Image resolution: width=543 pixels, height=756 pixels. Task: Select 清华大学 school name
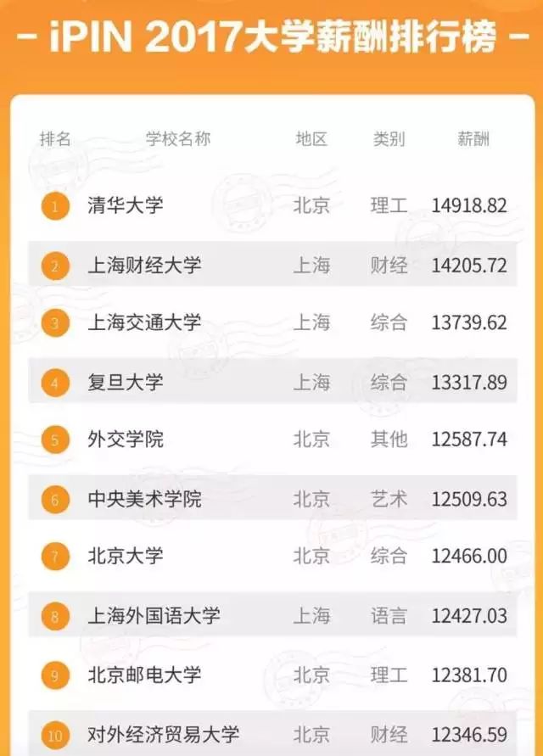pos(126,205)
